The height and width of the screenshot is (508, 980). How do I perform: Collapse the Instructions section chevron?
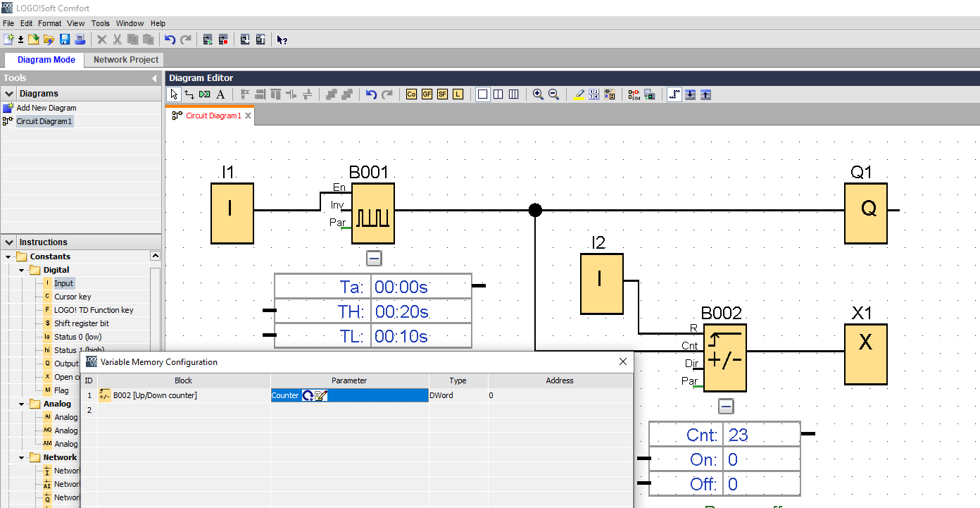pyautogui.click(x=9, y=242)
